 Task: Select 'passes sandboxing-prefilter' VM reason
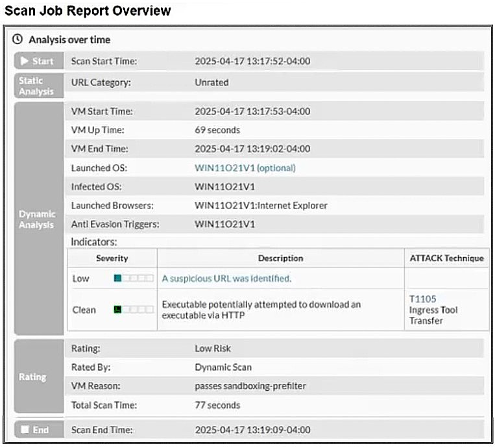[250, 386]
